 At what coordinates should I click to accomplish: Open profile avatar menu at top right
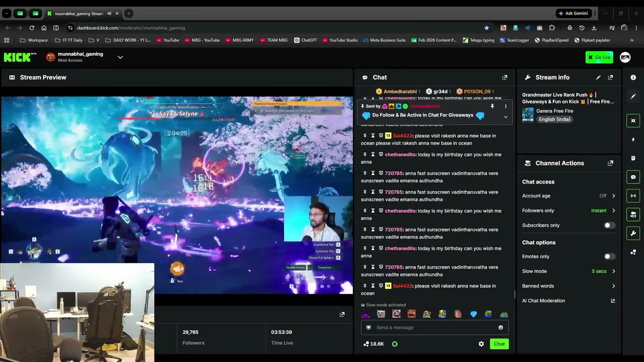click(625, 57)
